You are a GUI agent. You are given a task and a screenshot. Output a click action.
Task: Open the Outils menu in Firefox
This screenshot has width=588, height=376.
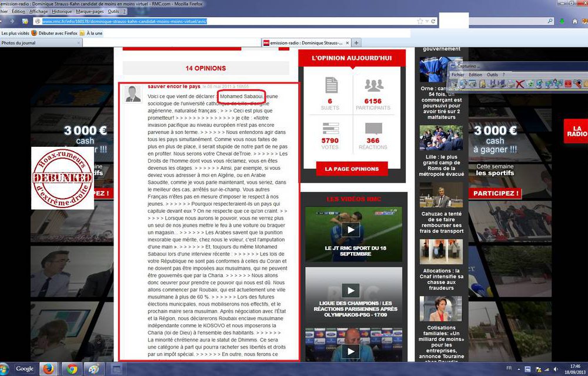point(113,12)
